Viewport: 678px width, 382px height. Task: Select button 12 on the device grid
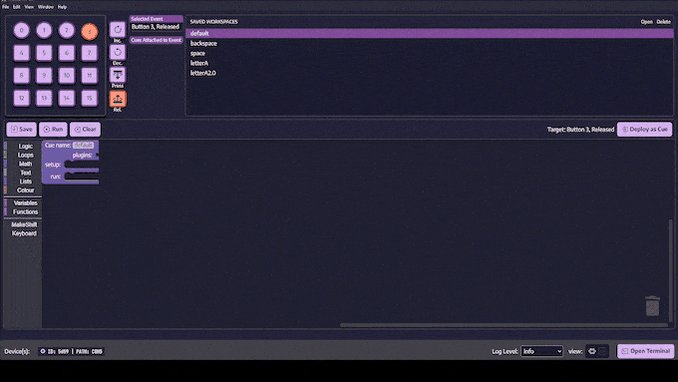[x=22, y=98]
